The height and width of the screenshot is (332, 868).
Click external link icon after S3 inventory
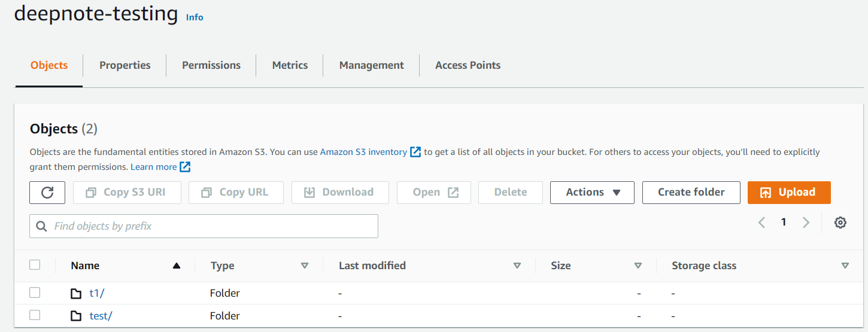tap(415, 152)
